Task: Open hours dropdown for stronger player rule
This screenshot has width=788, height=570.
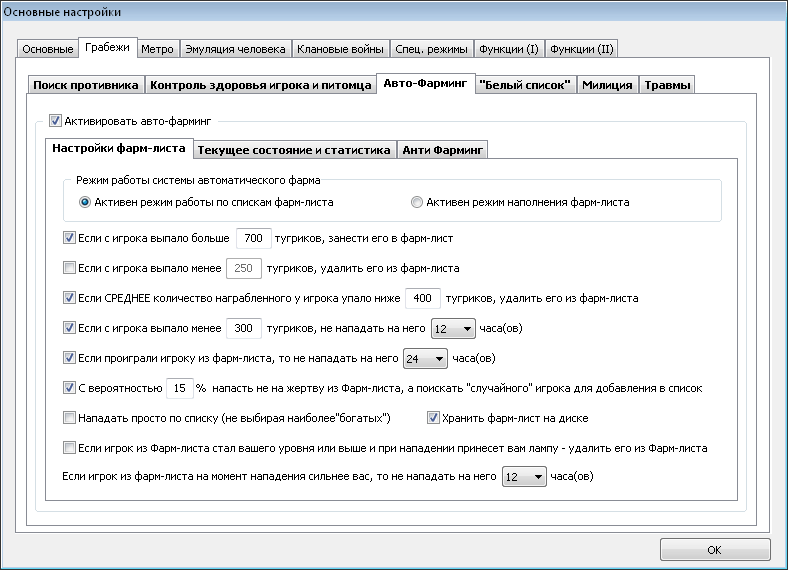Action: tap(524, 477)
